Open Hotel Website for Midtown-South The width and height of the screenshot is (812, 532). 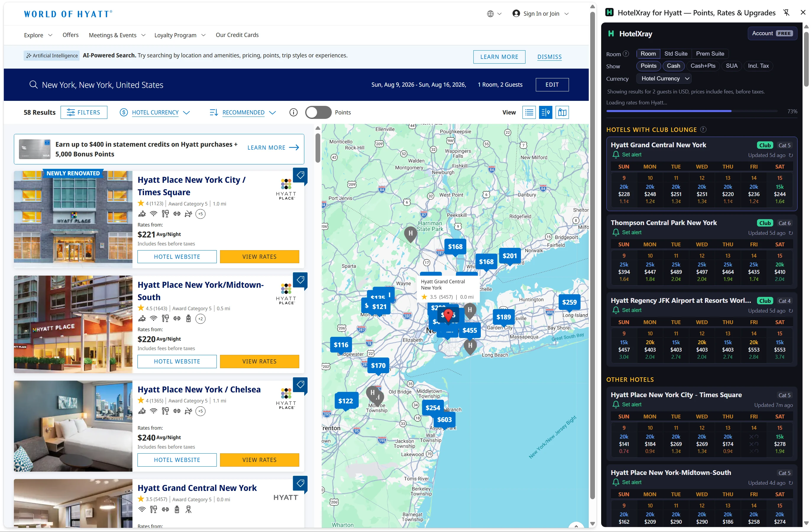(177, 361)
